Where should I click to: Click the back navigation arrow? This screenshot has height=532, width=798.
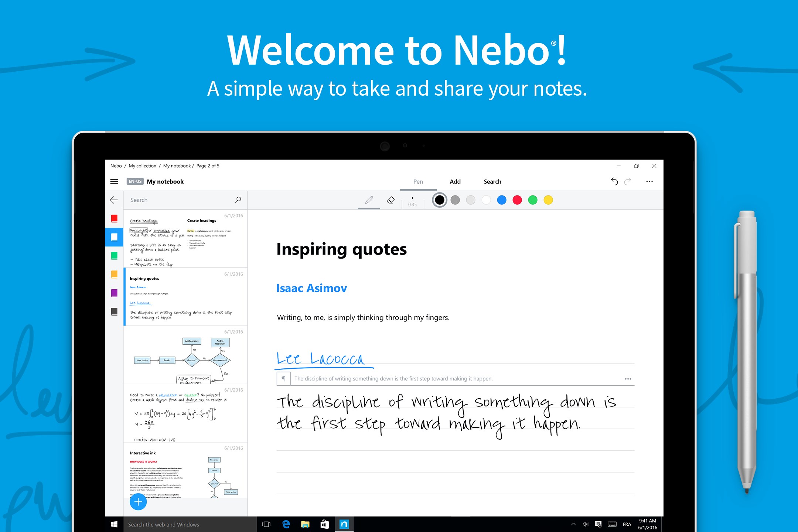[x=114, y=200]
